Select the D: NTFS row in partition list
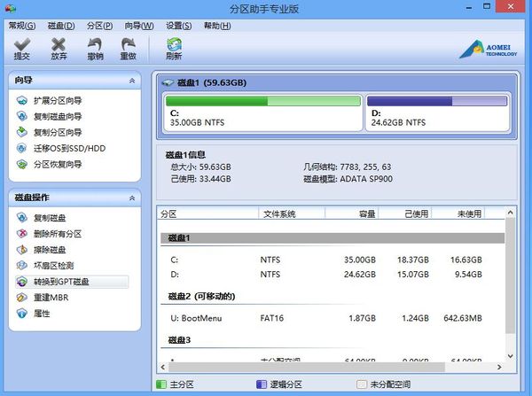Image resolution: width=532 pixels, height=396 pixels. coord(332,275)
